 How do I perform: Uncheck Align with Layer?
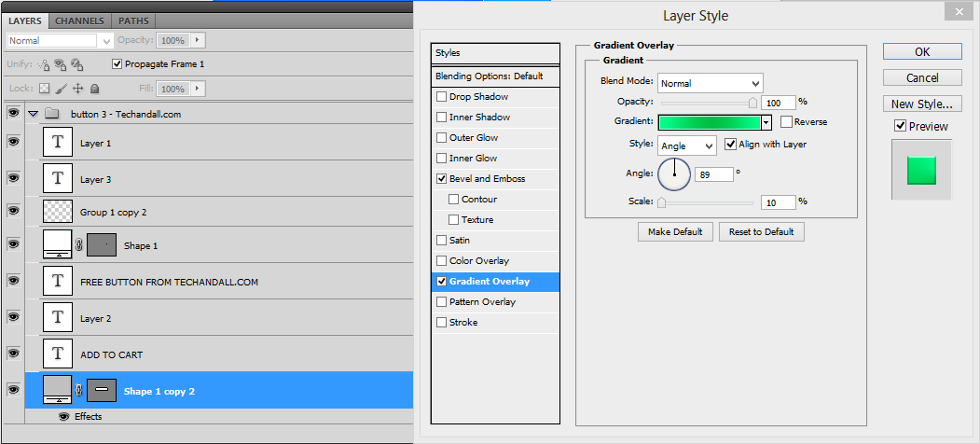click(x=730, y=145)
